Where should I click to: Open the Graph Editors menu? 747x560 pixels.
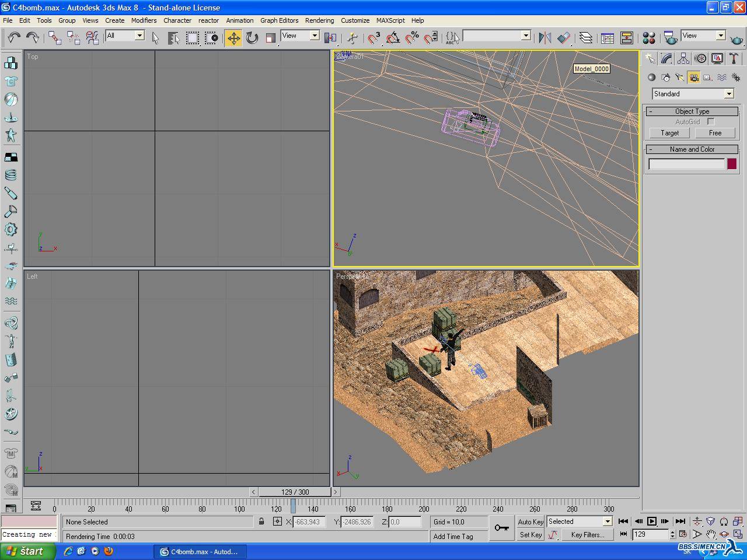tap(279, 20)
